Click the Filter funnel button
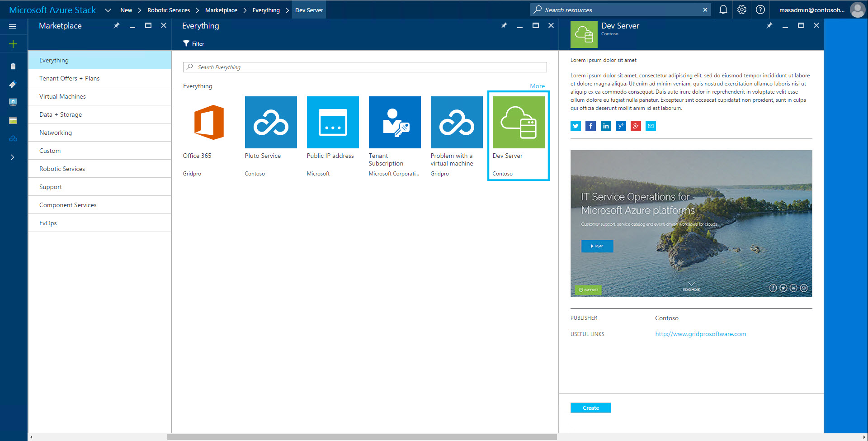The width and height of the screenshot is (868, 441). [x=193, y=44]
